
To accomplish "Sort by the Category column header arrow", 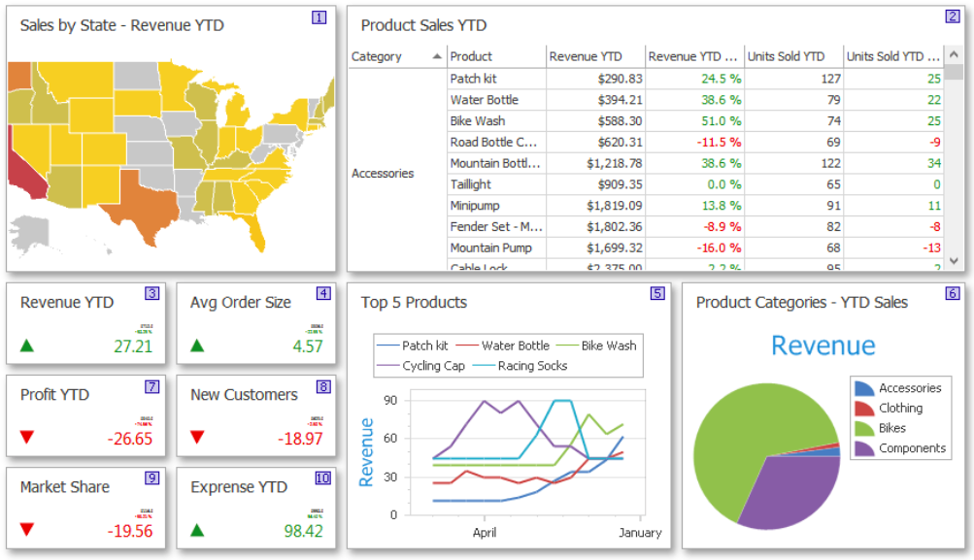I will pos(437,56).
